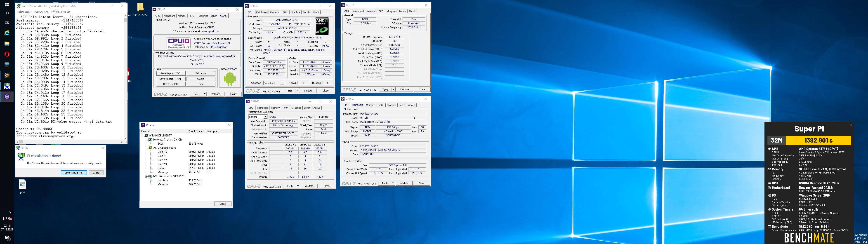The image size is (868, 244).
Task: Click the AMD Opteron logo in CPU-Z
Action: [x=322, y=26]
